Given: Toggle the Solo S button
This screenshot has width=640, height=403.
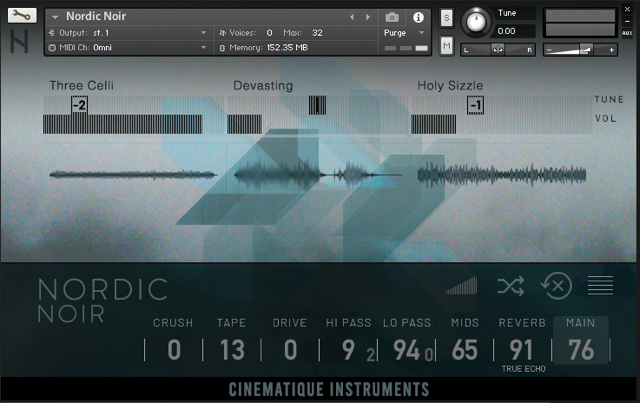Looking at the screenshot, I should tap(446, 18).
